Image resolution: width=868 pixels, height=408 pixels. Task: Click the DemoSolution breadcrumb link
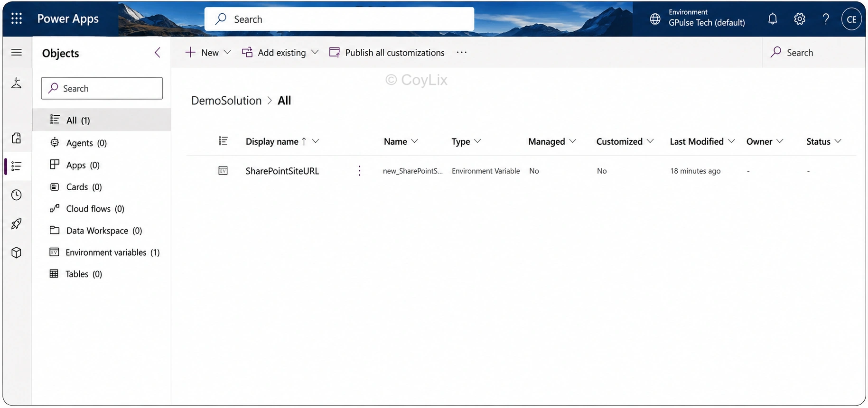pyautogui.click(x=226, y=101)
